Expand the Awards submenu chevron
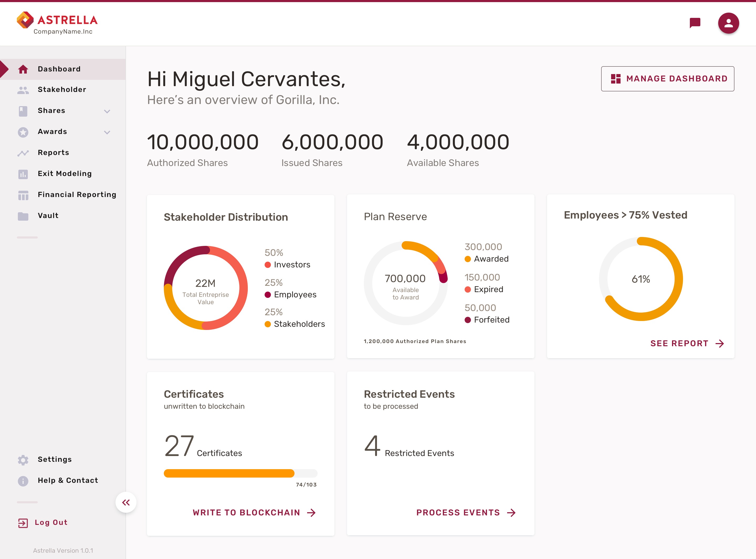 tap(107, 132)
